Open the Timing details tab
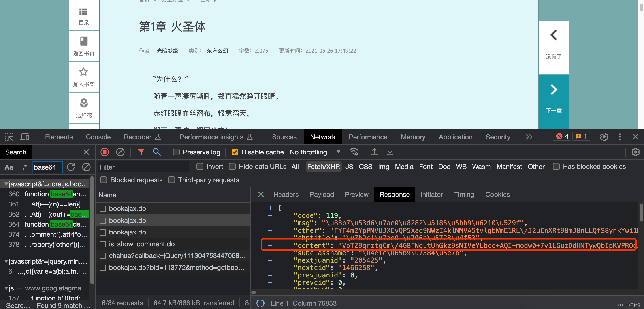Viewport: 644px width, 309px height. pos(464,194)
